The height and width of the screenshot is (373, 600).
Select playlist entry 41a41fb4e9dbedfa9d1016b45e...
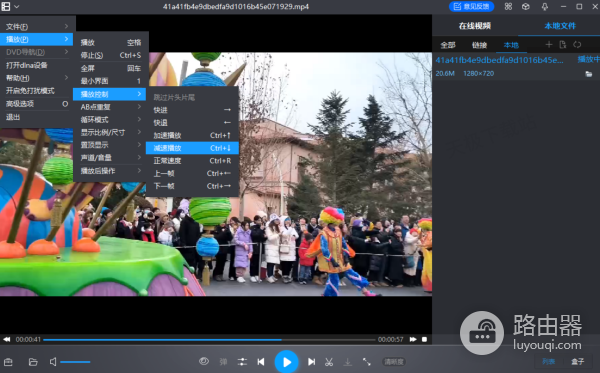pyautogui.click(x=515, y=66)
